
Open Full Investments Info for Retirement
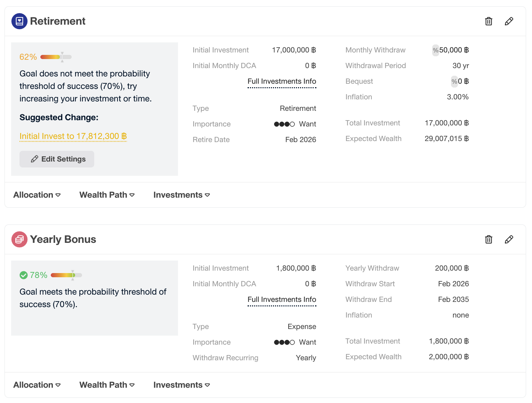(282, 82)
